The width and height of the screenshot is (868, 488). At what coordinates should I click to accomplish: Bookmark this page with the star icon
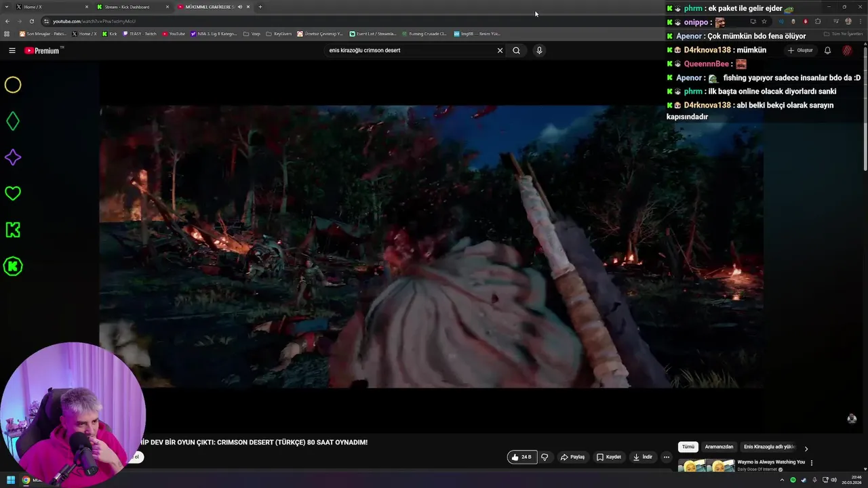[764, 21]
